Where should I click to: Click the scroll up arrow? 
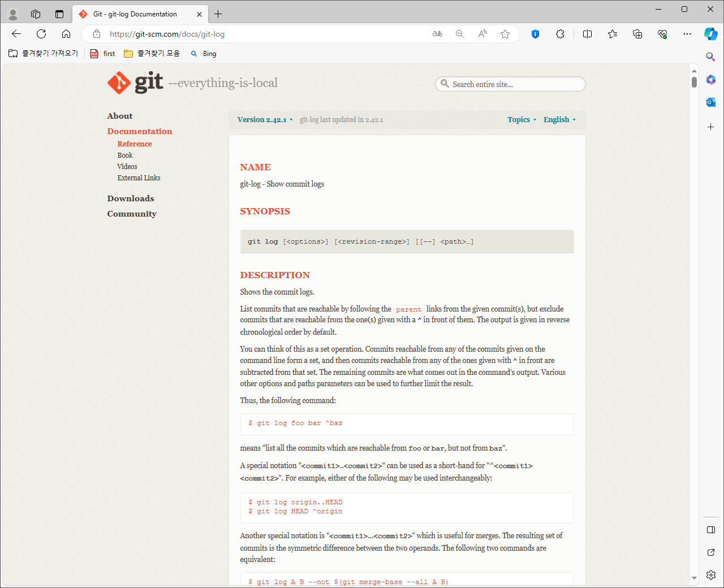[x=694, y=71]
